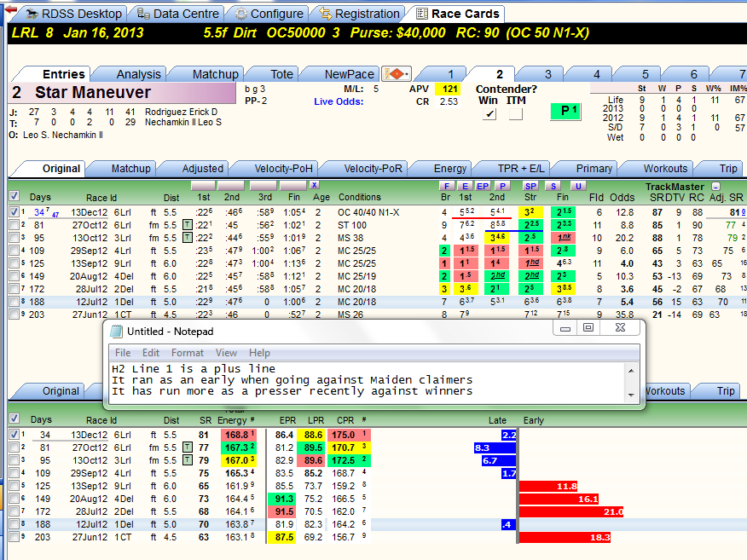Check the 13Sep12 pace line checkbox
The height and width of the screenshot is (560, 747).
(14, 263)
